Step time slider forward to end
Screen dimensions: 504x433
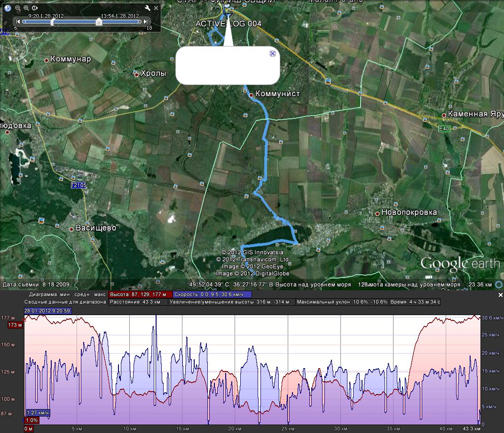[x=146, y=22]
